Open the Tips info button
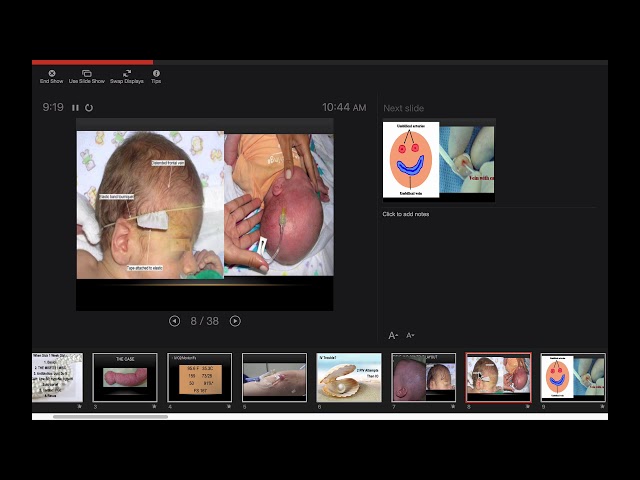 click(x=156, y=76)
